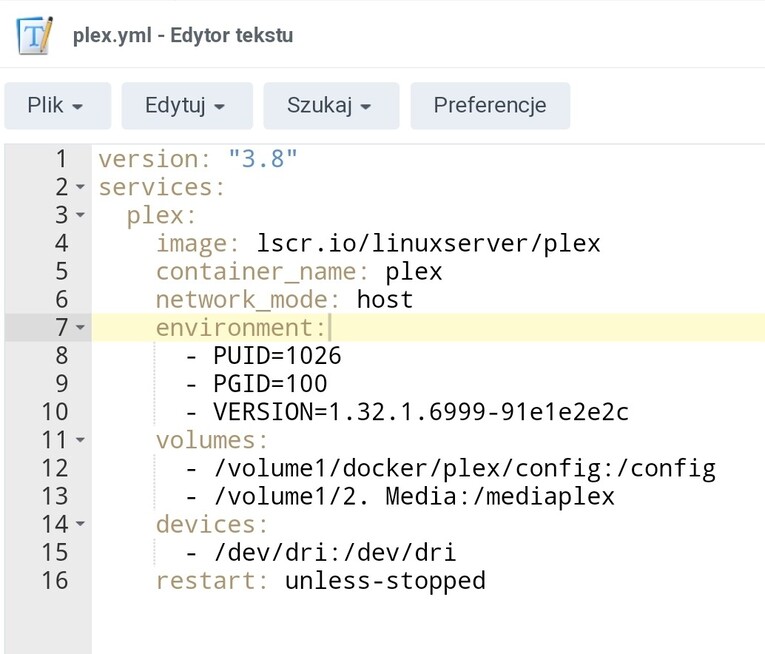Open the Plik menu

tap(56, 106)
